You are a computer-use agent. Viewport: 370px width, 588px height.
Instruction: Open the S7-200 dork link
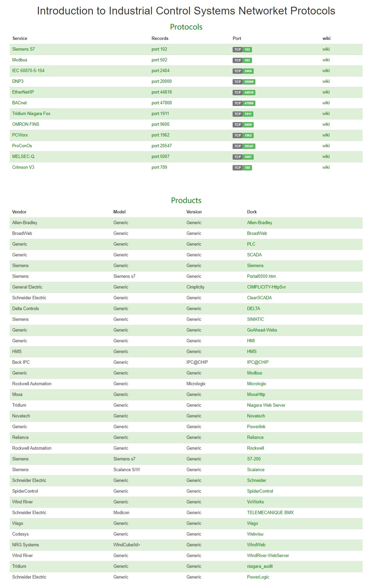[x=254, y=459]
